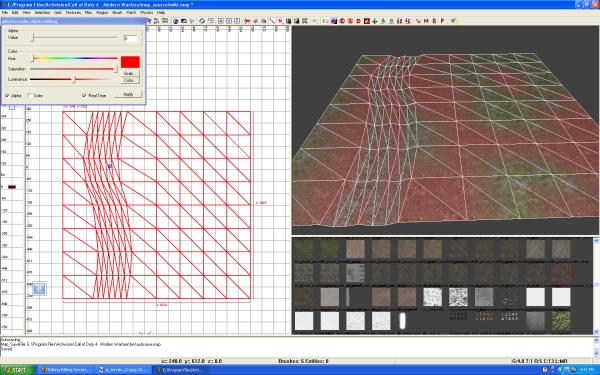Click the red P toolbar icon

442,21
